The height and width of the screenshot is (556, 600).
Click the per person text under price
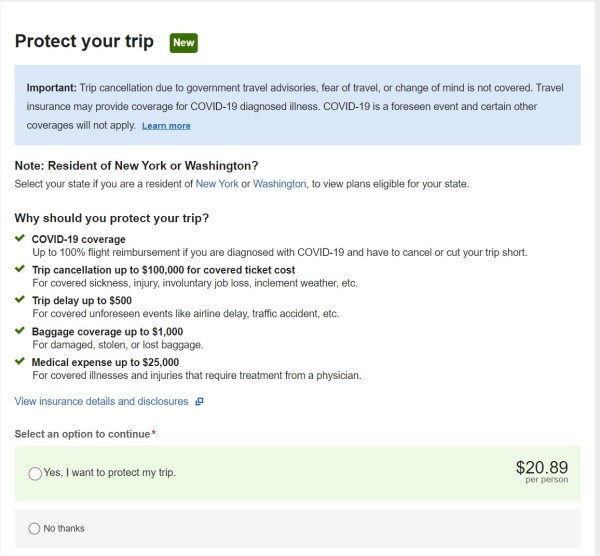546,480
